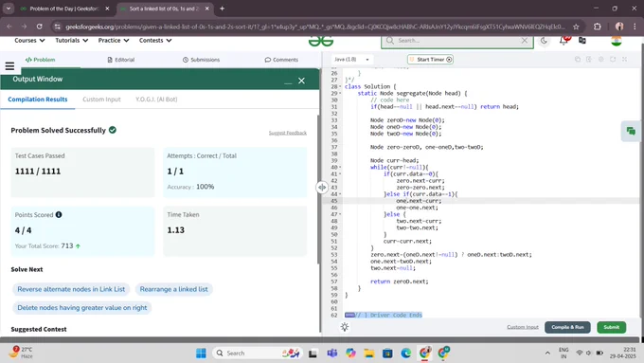Open File Explorer from taskbar
Viewport: 644px width, 363px height.
click(368, 354)
